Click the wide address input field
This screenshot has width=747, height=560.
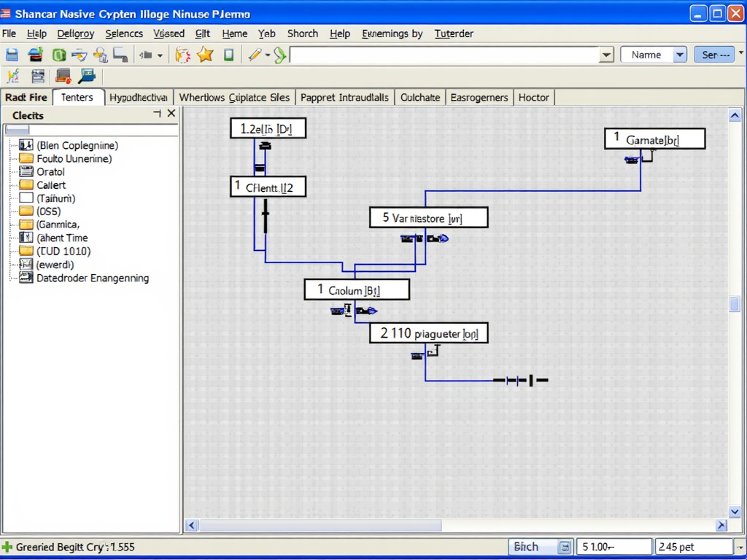(x=444, y=55)
